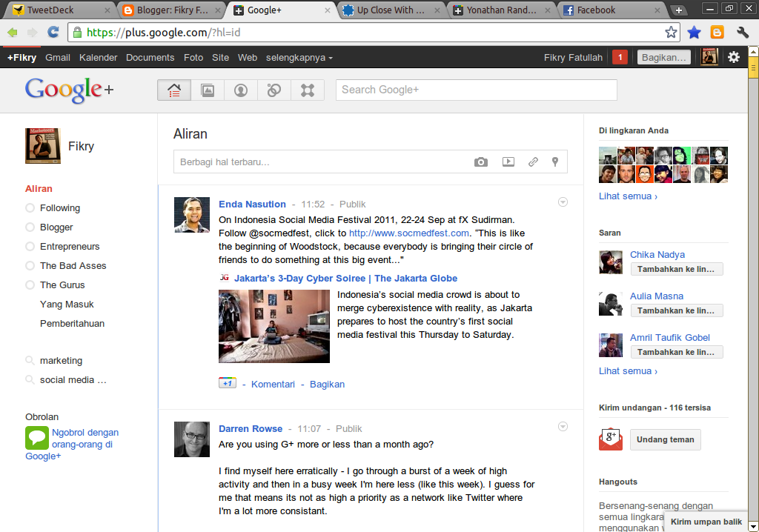Click the vertical scrollbar thumb

click(753, 67)
